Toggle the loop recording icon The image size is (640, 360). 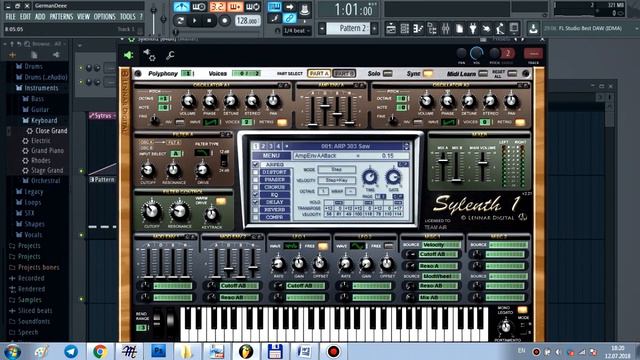[x=253, y=7]
